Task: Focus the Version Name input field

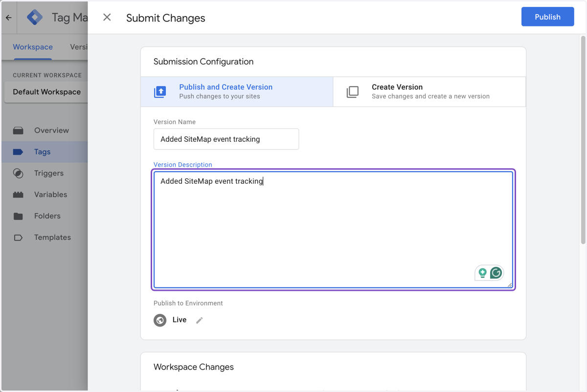Action: [x=226, y=139]
